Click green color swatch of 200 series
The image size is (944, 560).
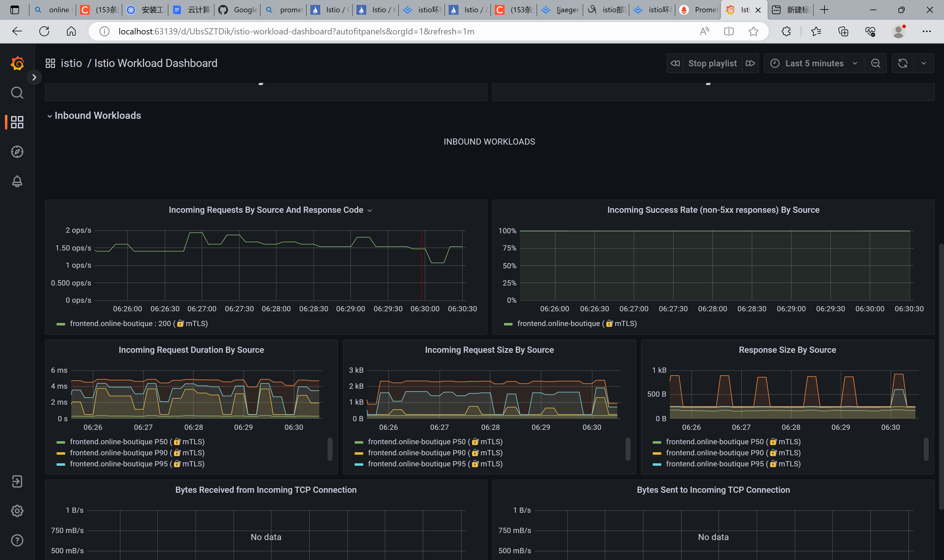pyautogui.click(x=61, y=324)
